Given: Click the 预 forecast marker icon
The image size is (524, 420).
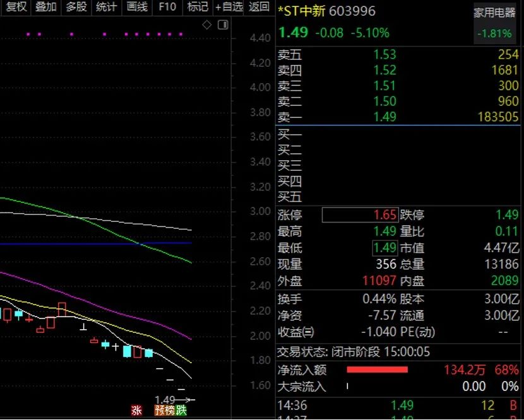Looking at the screenshot, I should coord(160,411).
